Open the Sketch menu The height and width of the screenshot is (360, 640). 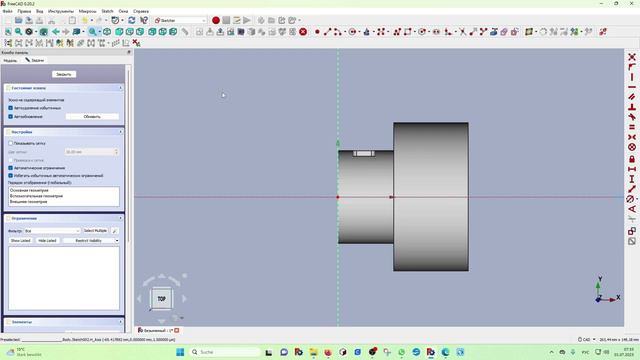click(x=107, y=11)
